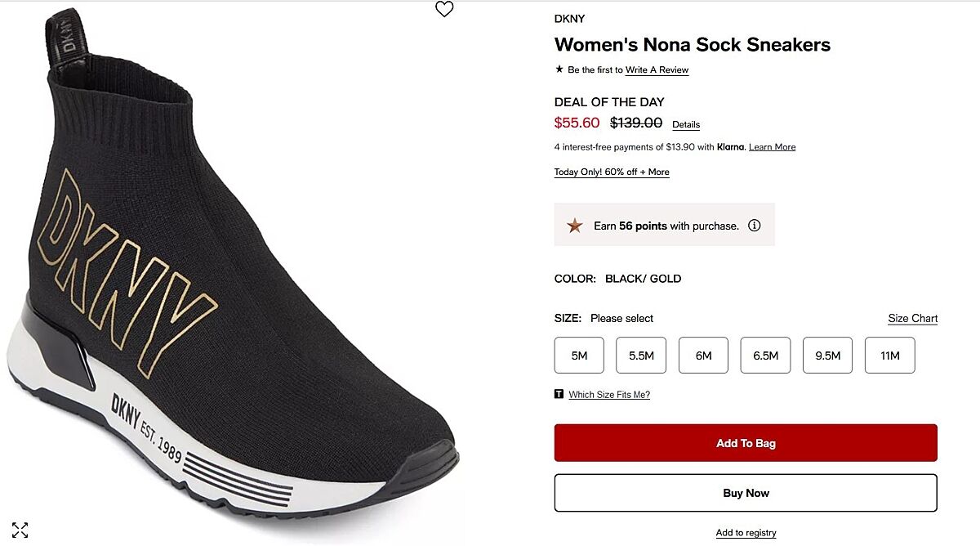Expand product image to fullscreen
The height and width of the screenshot is (546, 980).
[x=20, y=530]
